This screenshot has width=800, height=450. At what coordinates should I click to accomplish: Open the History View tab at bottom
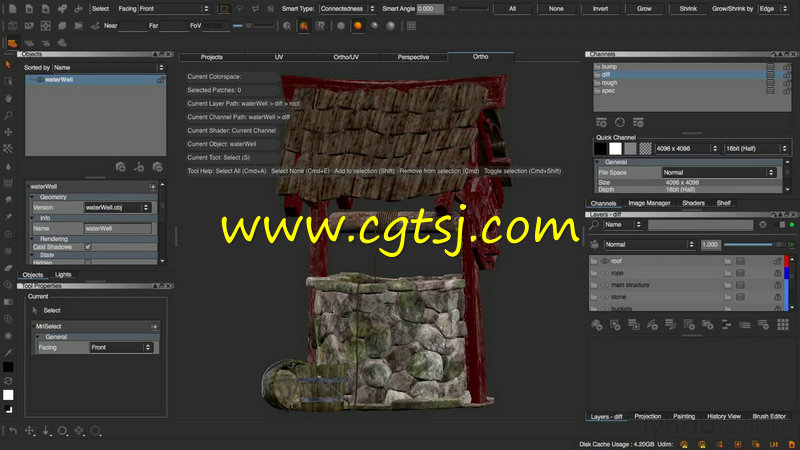(723, 416)
